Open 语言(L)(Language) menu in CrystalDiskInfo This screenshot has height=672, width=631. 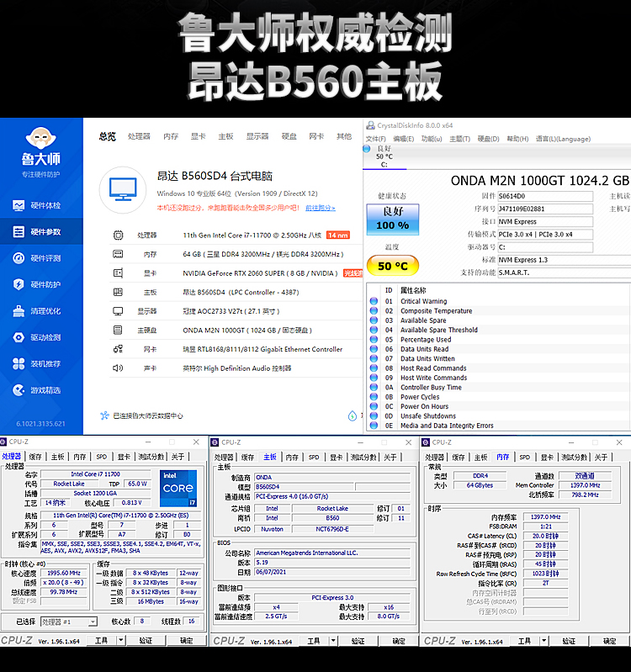pyautogui.click(x=563, y=139)
